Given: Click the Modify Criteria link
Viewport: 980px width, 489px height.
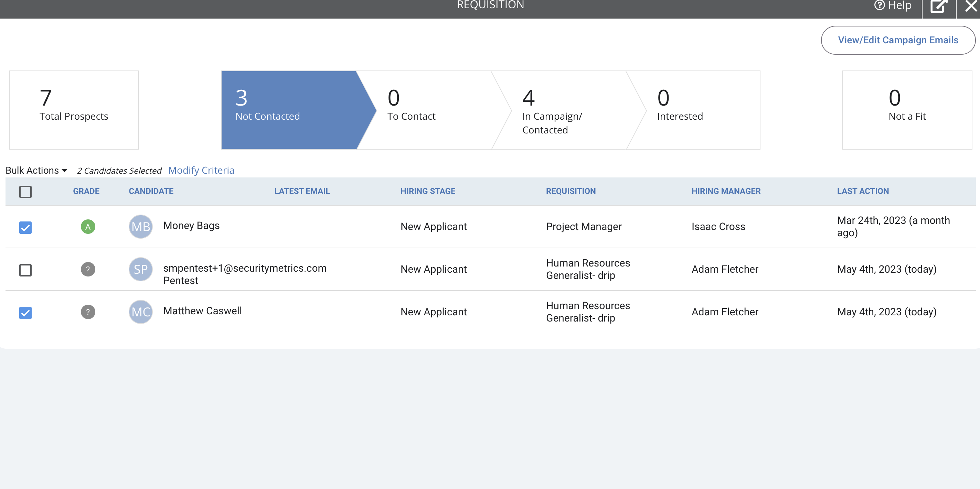Looking at the screenshot, I should click(x=201, y=170).
